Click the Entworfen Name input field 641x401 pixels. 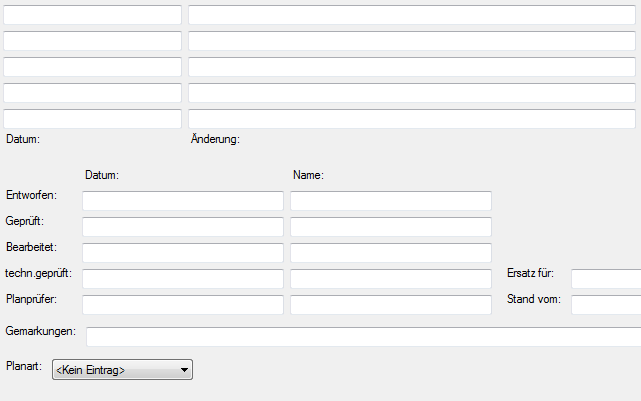[x=391, y=201]
